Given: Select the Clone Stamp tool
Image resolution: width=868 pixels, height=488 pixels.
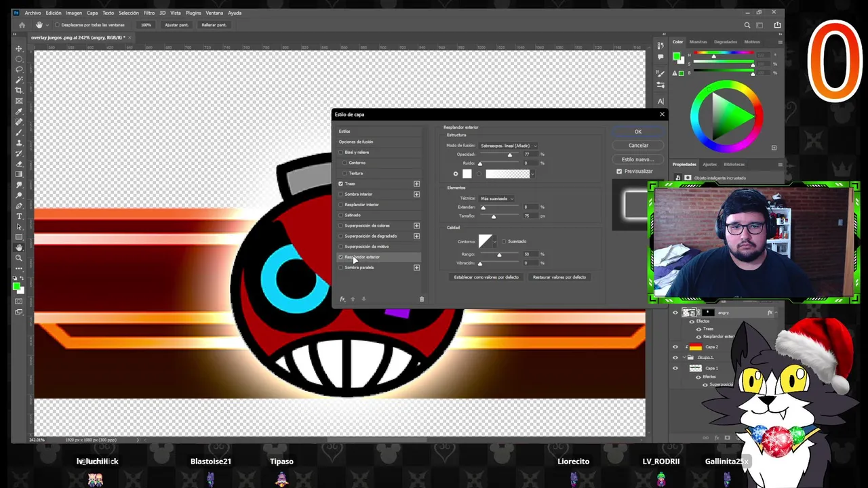Looking at the screenshot, I should tap(19, 143).
